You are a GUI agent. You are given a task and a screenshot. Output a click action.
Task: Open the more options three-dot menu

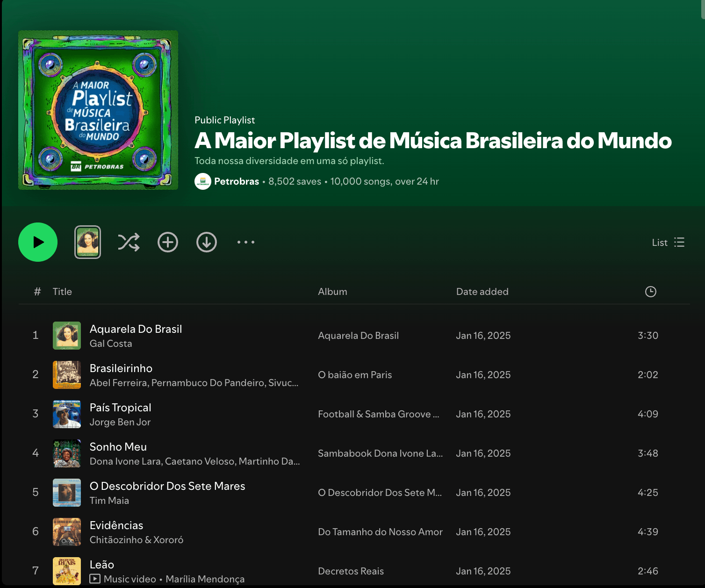click(x=246, y=242)
